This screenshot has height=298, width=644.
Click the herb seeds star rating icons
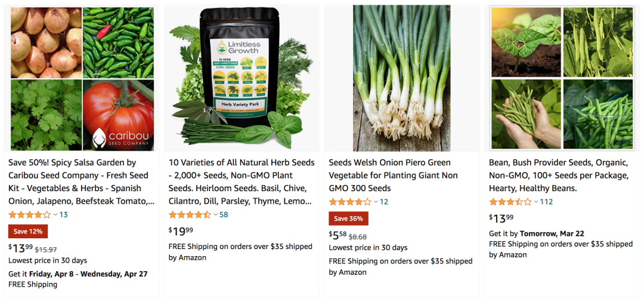click(x=190, y=214)
